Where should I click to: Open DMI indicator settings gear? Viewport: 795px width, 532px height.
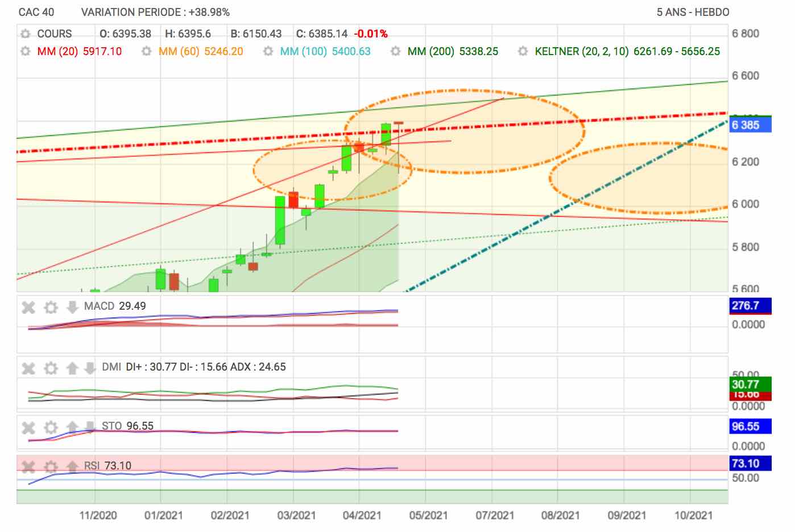(51, 368)
